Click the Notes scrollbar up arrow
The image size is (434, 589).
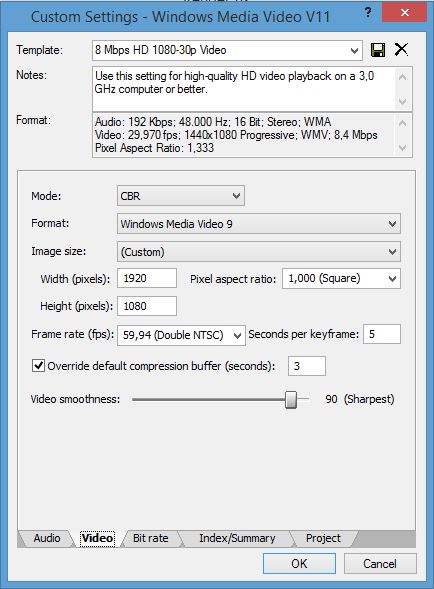[x=402, y=77]
